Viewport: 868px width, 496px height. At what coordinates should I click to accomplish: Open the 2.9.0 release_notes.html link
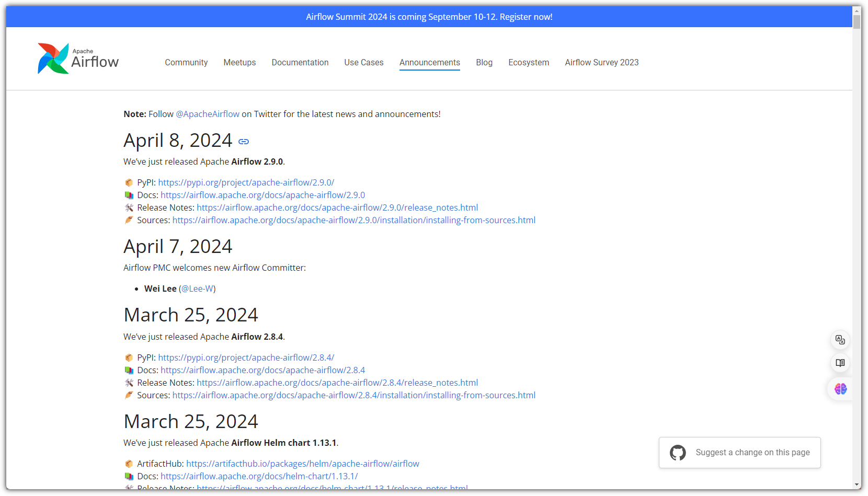pos(337,207)
